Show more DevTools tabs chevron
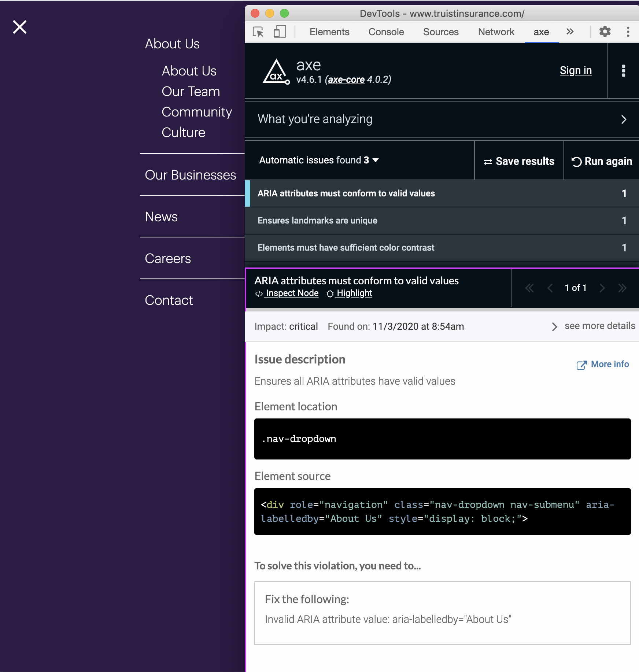The image size is (639, 672). point(570,32)
